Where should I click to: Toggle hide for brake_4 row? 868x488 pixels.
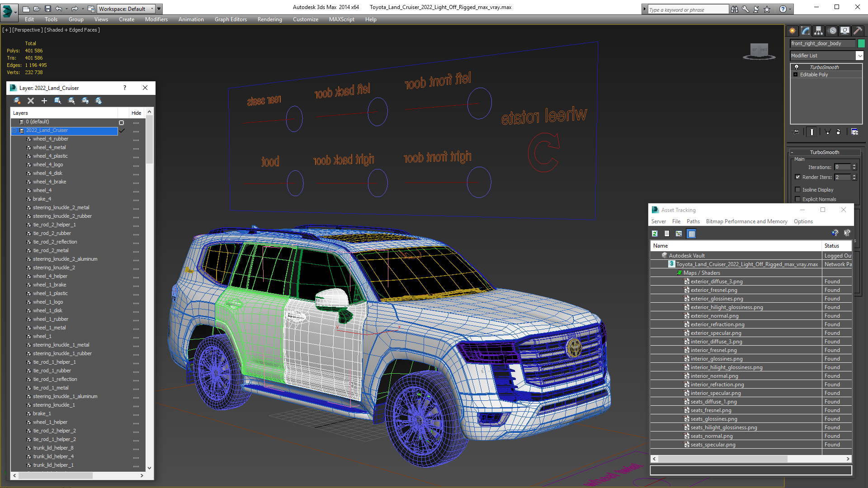tap(136, 200)
